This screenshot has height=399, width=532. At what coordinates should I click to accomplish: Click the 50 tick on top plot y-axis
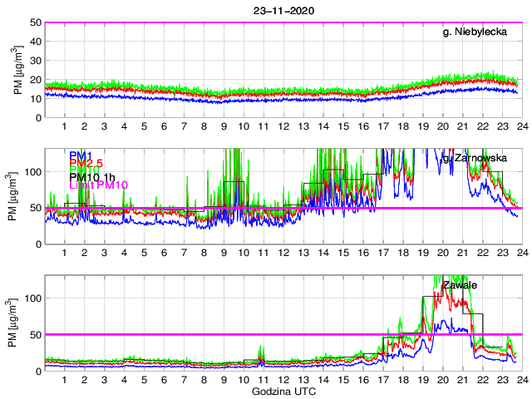(x=36, y=22)
